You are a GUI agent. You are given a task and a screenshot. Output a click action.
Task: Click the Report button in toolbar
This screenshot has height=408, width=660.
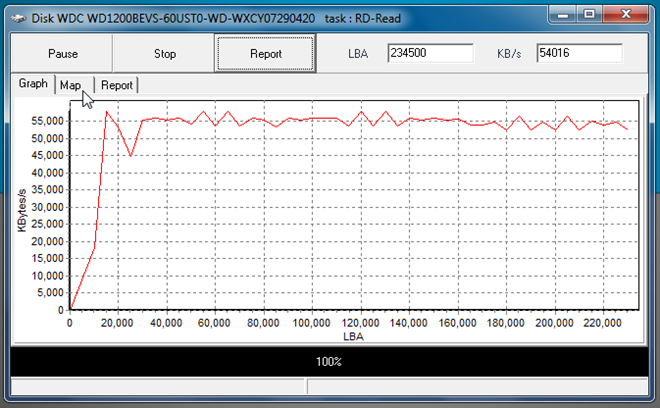pos(265,53)
